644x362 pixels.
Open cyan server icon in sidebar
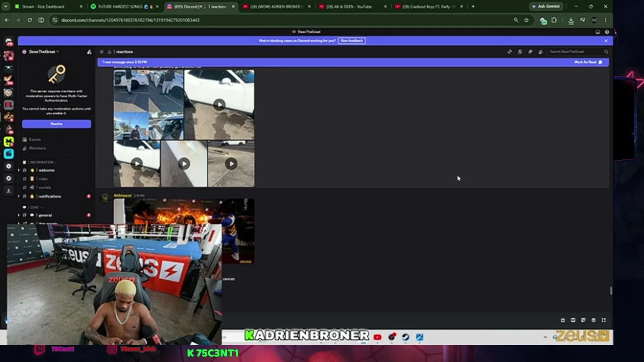tap(9, 154)
